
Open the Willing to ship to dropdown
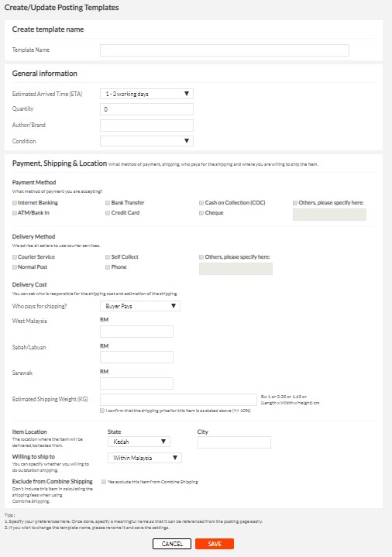point(145,458)
